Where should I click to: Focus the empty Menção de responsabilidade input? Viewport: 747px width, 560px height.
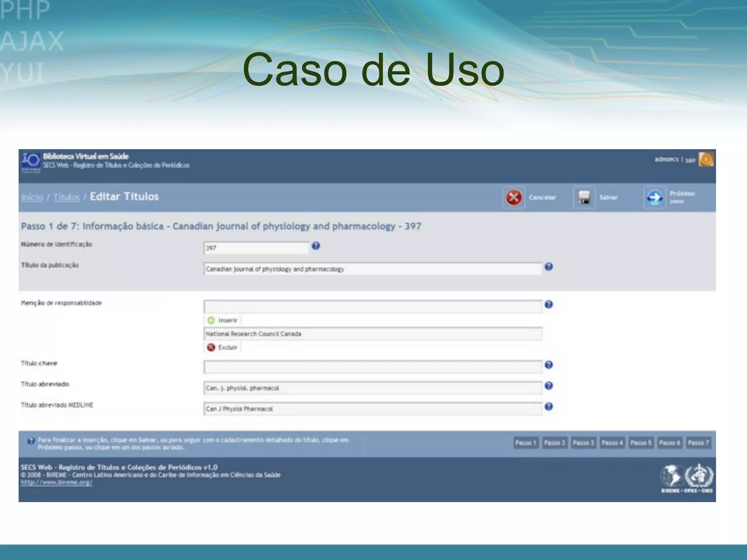(x=373, y=307)
